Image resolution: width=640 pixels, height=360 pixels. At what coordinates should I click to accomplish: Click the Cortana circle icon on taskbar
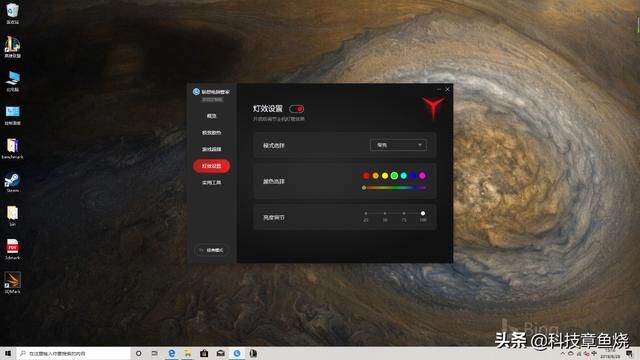(x=138, y=353)
